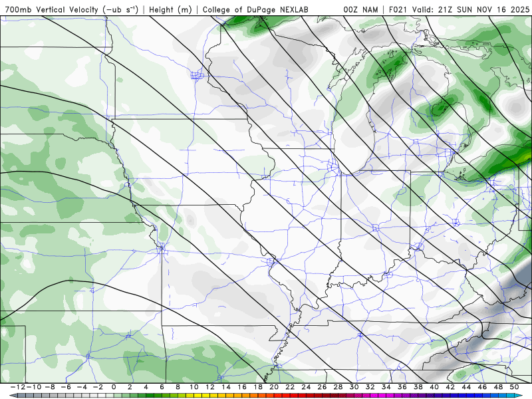Image resolution: width=532 pixels, height=399 pixels.
Task: Click the 28 colorbar label
Action: click(x=338, y=387)
